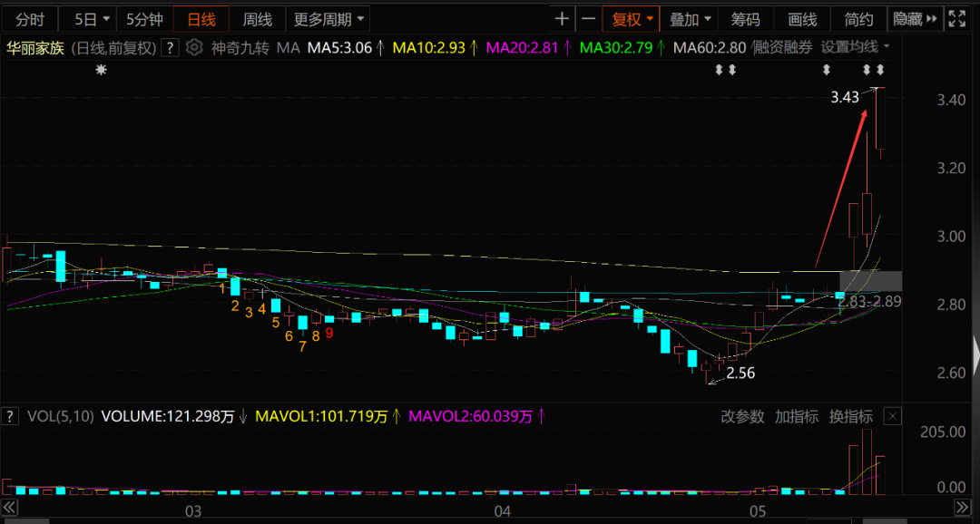Open chart settings gear icon
Image resolution: width=980 pixels, height=524 pixels.
(194, 47)
